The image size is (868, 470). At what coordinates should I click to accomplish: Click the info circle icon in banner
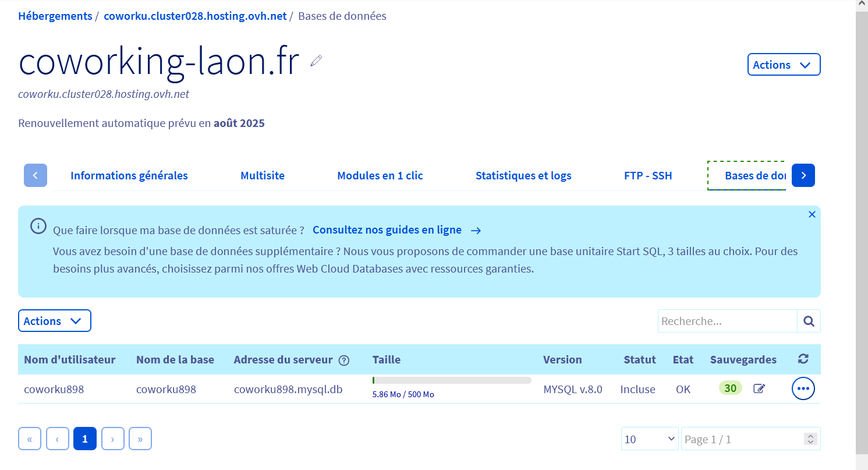click(38, 226)
